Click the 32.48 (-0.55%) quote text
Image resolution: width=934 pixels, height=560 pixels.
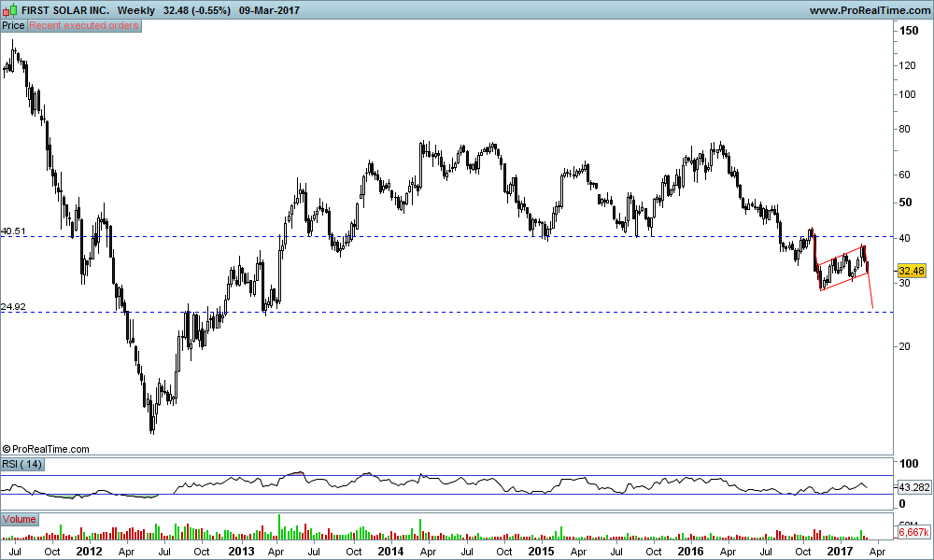[196, 10]
